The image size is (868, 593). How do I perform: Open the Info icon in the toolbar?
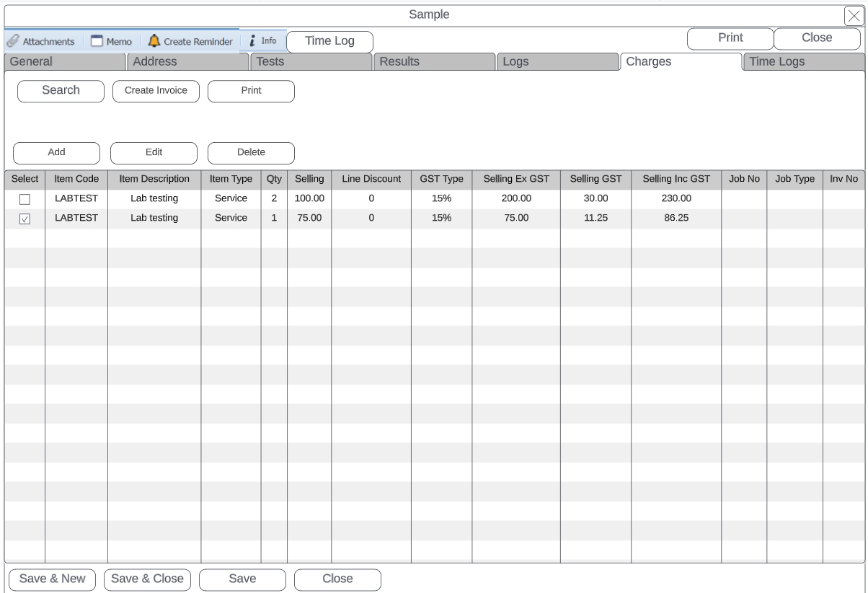[x=253, y=41]
